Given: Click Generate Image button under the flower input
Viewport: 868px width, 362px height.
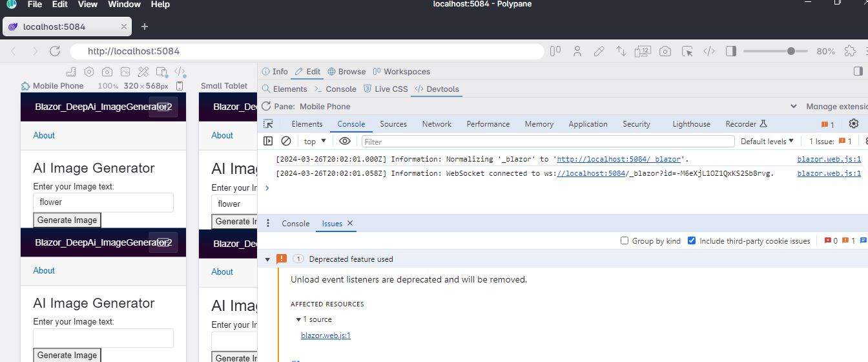Looking at the screenshot, I should [67, 220].
